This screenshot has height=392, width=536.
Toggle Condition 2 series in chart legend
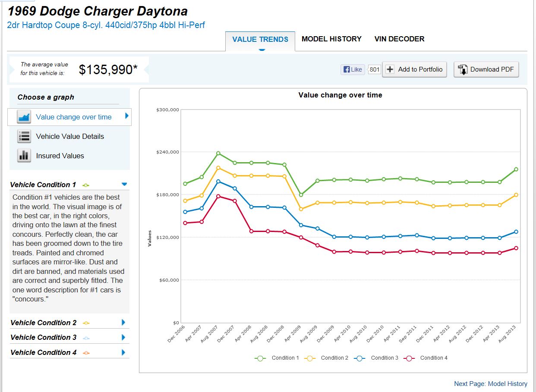[326, 358]
